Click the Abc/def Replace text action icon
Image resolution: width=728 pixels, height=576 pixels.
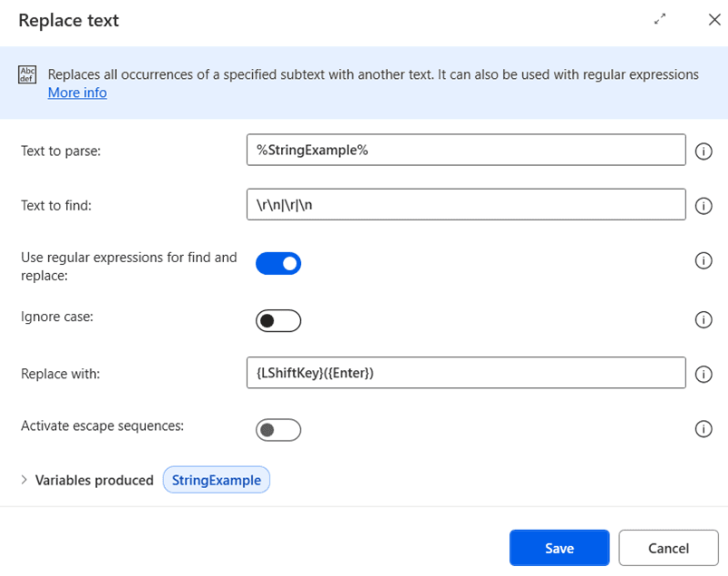28,75
